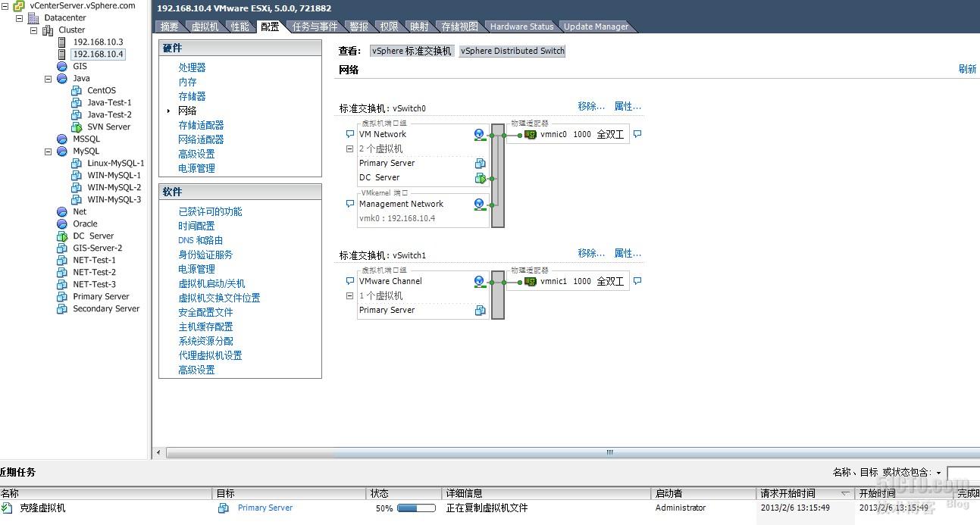This screenshot has width=980, height=525.
Task: Switch to the 性能 tab
Action: 240,27
